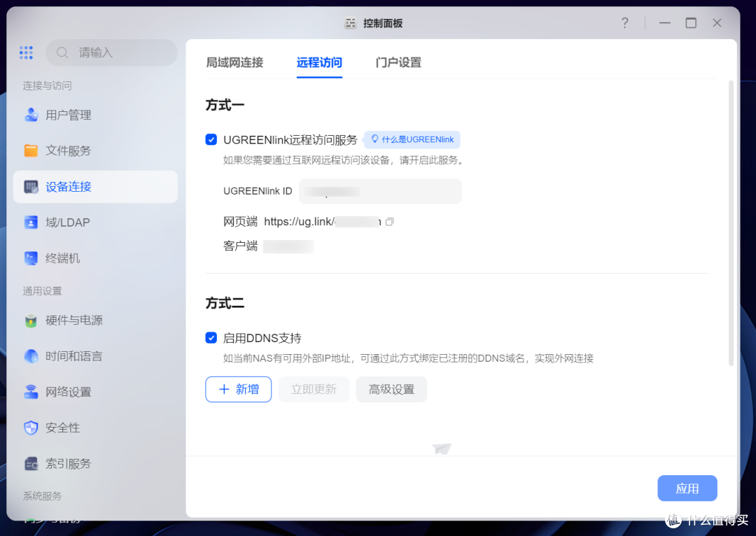Click the 客户端 label
Image resolution: width=756 pixels, height=536 pixels.
pos(240,246)
